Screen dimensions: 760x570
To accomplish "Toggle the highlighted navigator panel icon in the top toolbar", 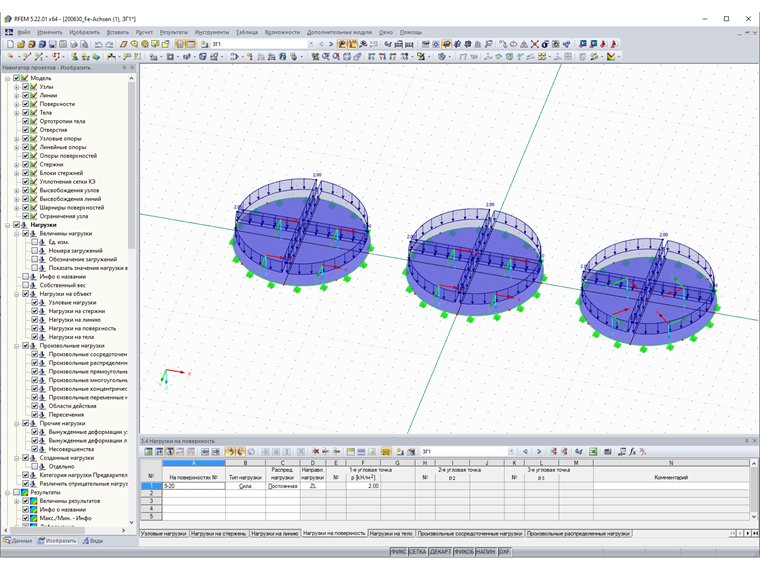I will tap(180, 44).
